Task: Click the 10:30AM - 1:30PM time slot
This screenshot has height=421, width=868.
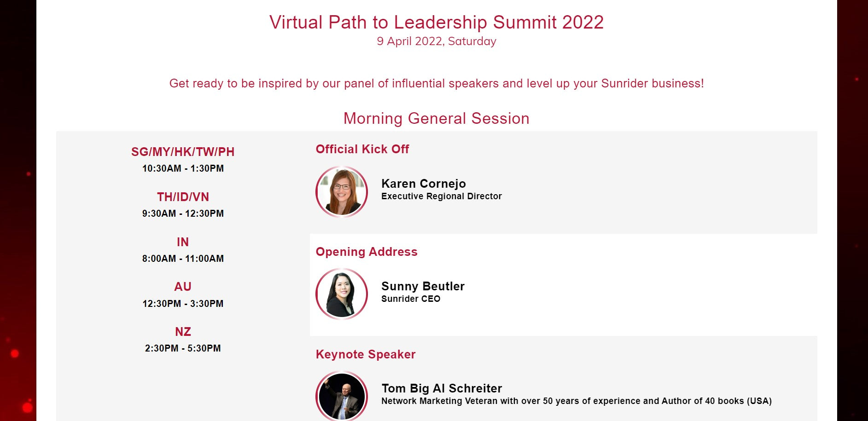Action: click(x=183, y=168)
